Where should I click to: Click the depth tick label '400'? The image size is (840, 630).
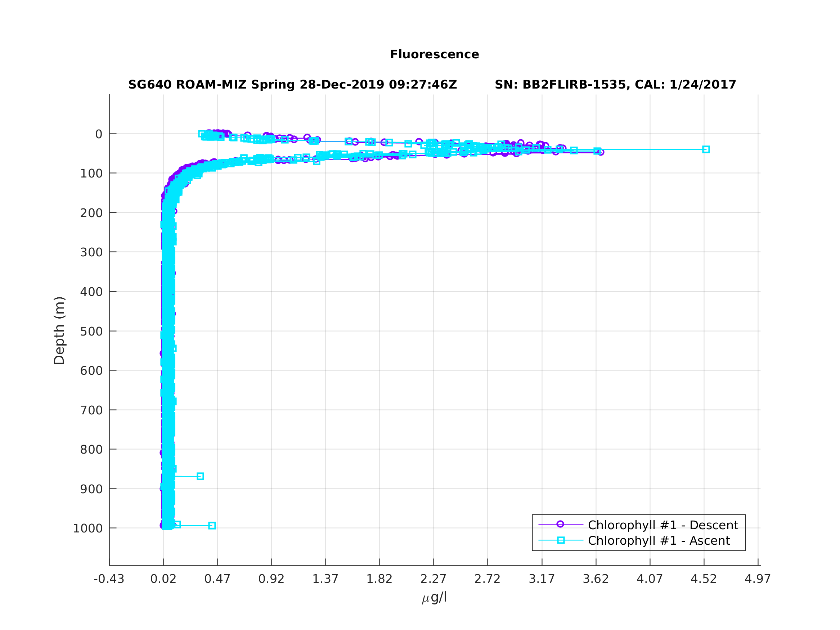pyautogui.click(x=91, y=292)
